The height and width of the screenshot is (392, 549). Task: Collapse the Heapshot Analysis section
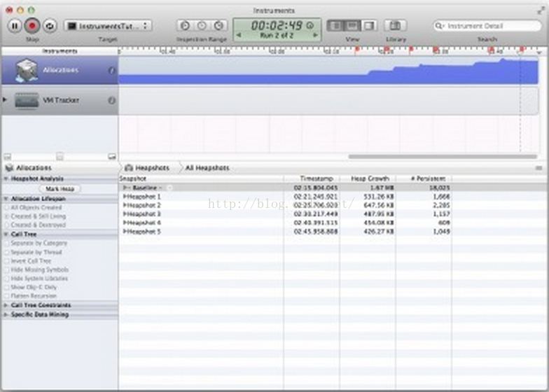pos(6,178)
